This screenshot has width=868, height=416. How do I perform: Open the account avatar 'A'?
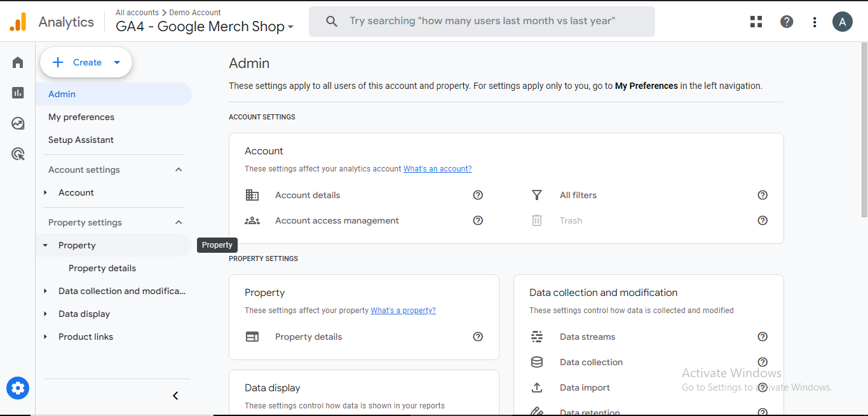pyautogui.click(x=843, y=22)
